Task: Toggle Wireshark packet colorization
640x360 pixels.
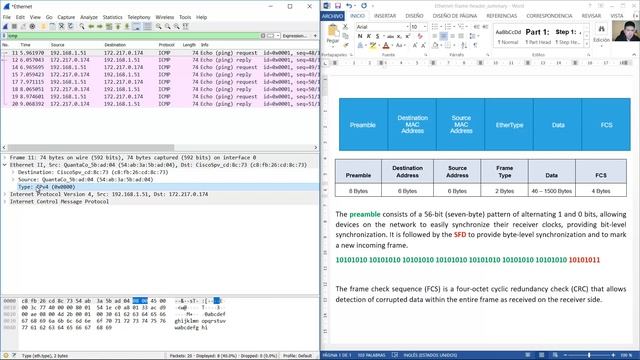Action: (147, 26)
